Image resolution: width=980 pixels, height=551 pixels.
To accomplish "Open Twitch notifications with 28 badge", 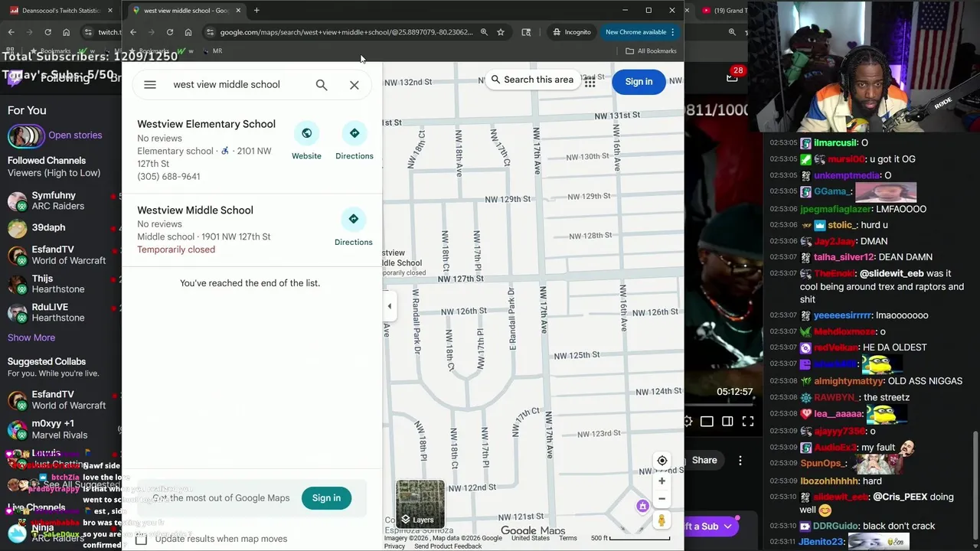I will [733, 75].
